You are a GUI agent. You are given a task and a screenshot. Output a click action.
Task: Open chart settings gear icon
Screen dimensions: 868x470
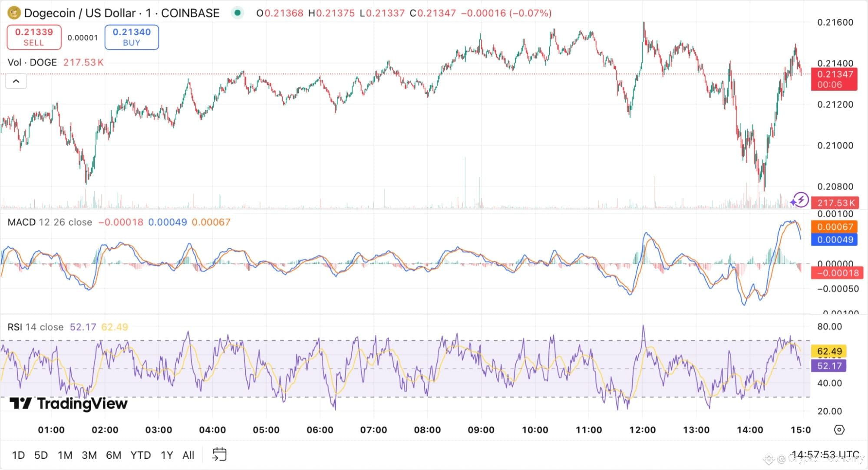click(x=839, y=430)
